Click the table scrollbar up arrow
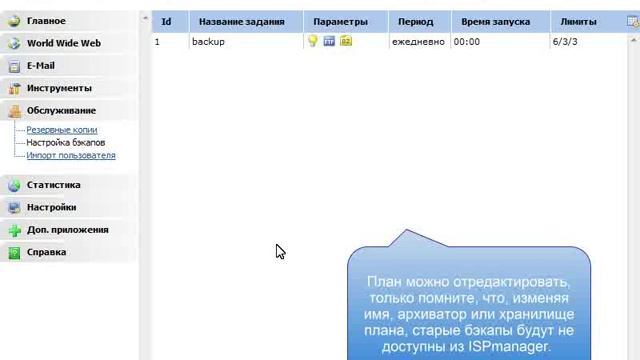Image resolution: width=640 pixels, height=360 pixels. tap(633, 40)
